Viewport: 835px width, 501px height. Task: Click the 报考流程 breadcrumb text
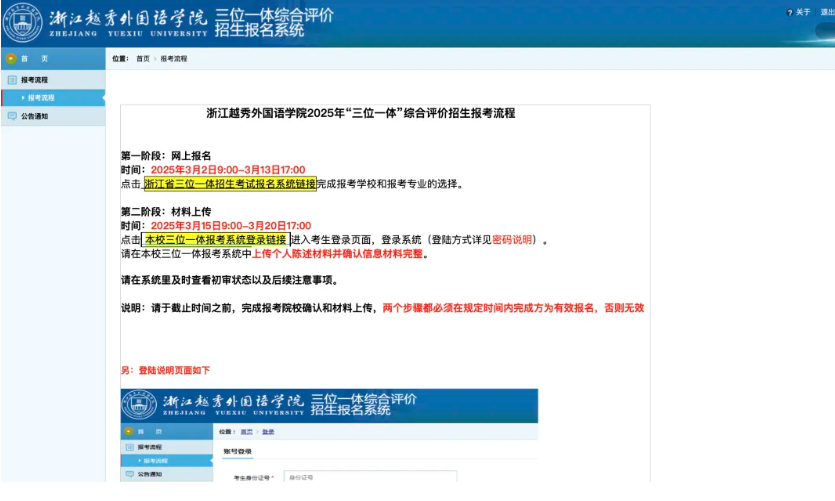174,59
